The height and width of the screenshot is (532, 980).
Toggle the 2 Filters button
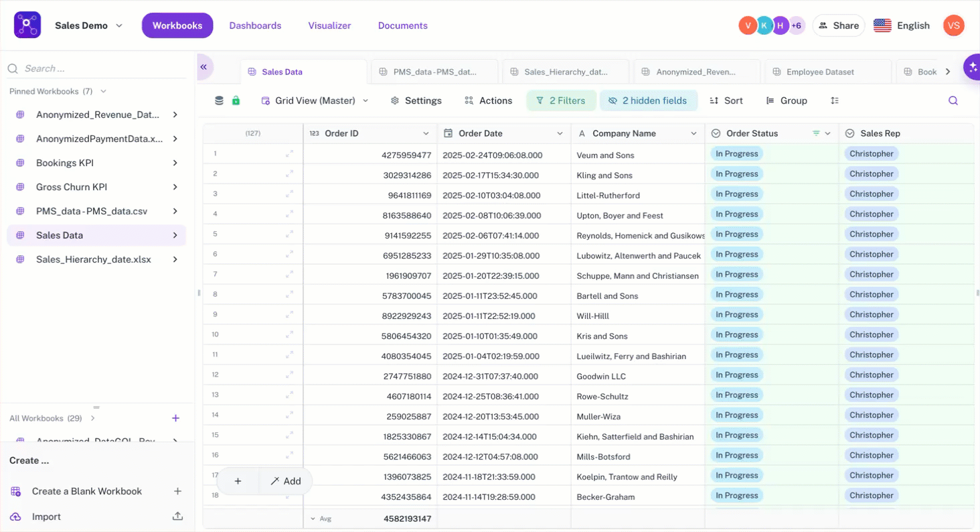(x=561, y=101)
